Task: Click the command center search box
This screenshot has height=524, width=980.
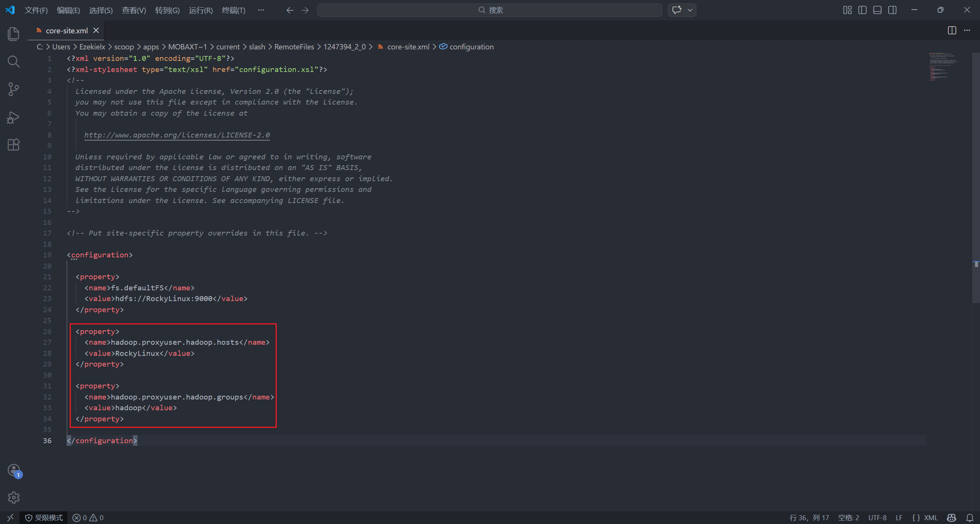Action: [489, 10]
